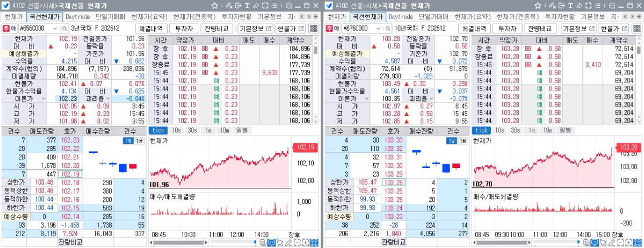Image resolution: width=644 pixels, height=248 pixels.
Task: Expand the 이론가 dropdown in left window
Action: (x=43, y=99)
